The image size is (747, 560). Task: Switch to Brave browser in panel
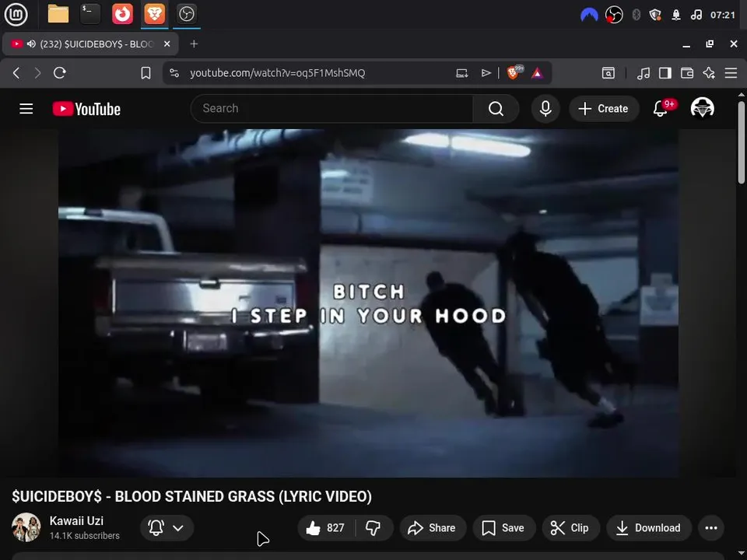click(154, 14)
